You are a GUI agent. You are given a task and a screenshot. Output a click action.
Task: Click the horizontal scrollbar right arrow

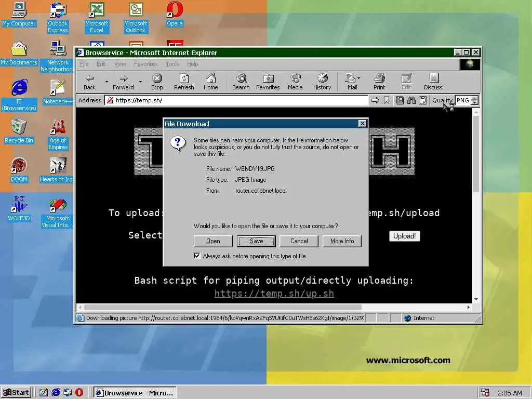[468, 307]
